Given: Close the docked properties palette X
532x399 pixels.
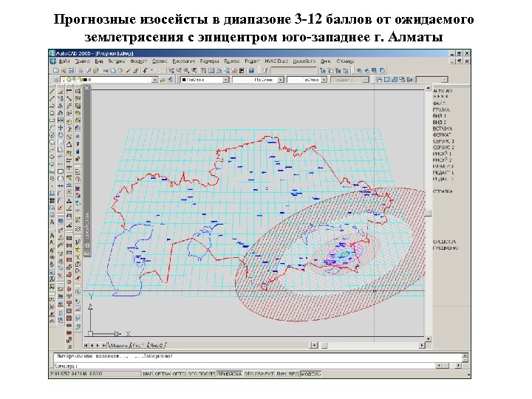Looking at the screenshot, I should point(87,88).
